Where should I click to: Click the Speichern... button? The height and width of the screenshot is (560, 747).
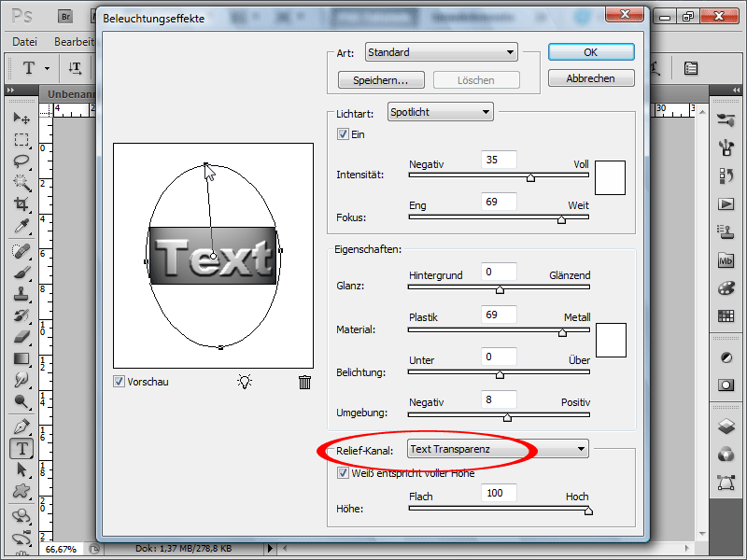[x=381, y=80]
